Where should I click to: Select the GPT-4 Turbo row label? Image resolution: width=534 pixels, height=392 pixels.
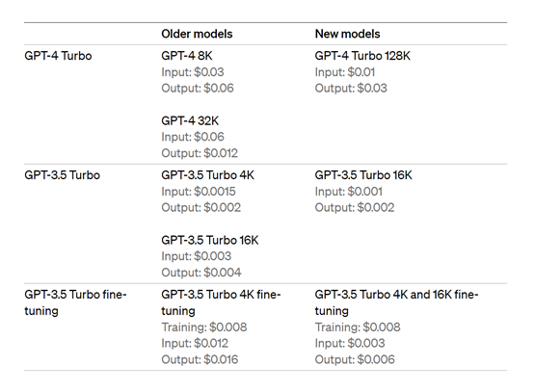[58, 56]
